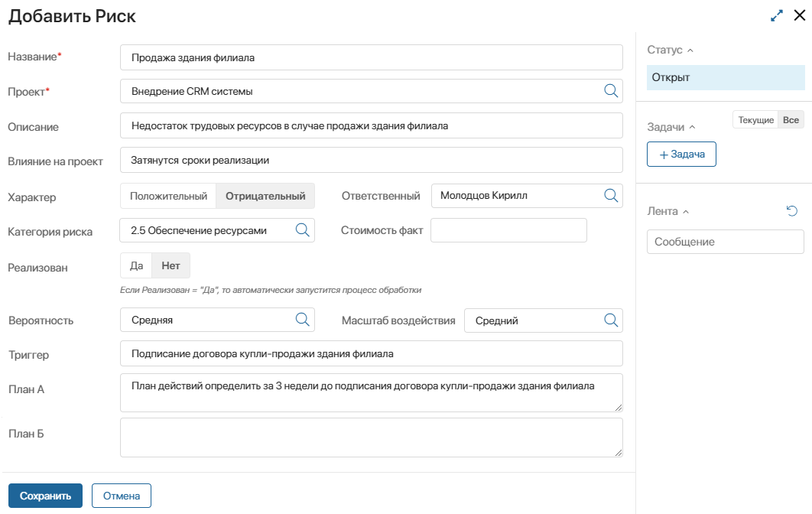Select Отрицательный risk character
The width and height of the screenshot is (812, 514).
[x=265, y=196]
